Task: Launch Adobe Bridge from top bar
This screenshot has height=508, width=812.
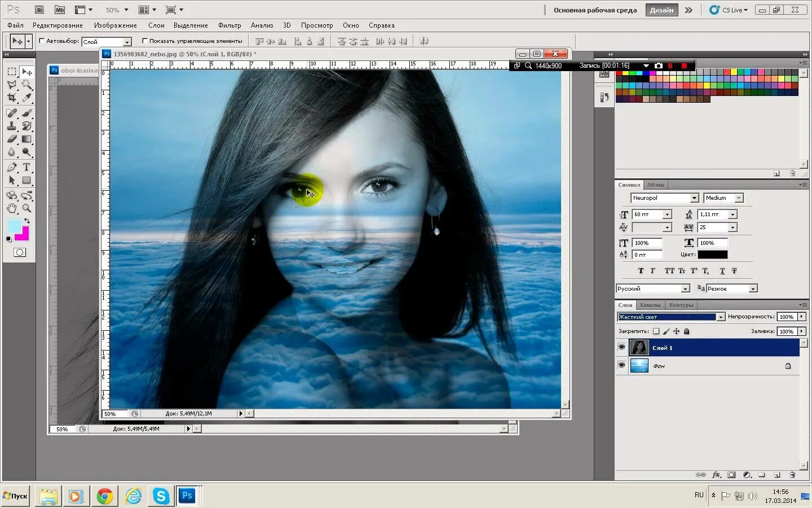Action: click(39, 10)
